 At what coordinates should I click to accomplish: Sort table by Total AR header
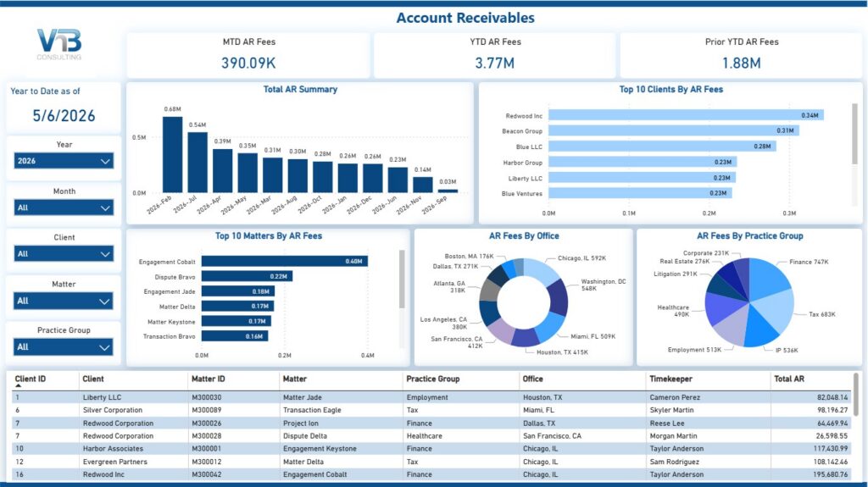(789, 379)
